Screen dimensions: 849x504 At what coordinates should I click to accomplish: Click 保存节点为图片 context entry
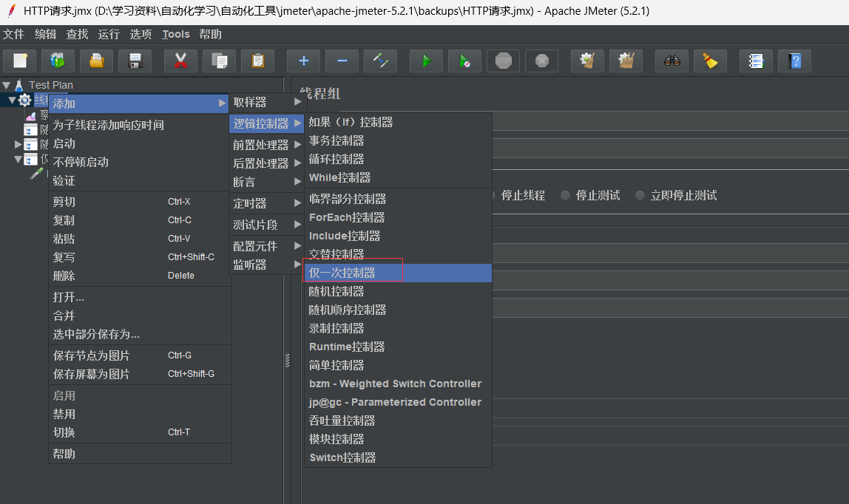coord(141,355)
